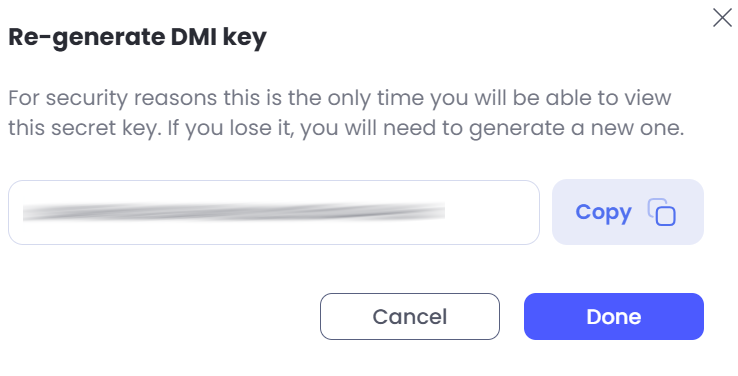Tap the clipboard icon beside Copy
738x376 pixels.
tap(661, 212)
